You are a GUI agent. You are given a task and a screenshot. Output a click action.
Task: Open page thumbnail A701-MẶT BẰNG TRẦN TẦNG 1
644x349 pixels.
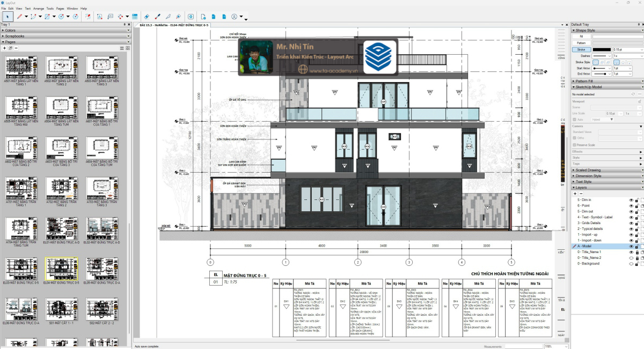[20, 192]
